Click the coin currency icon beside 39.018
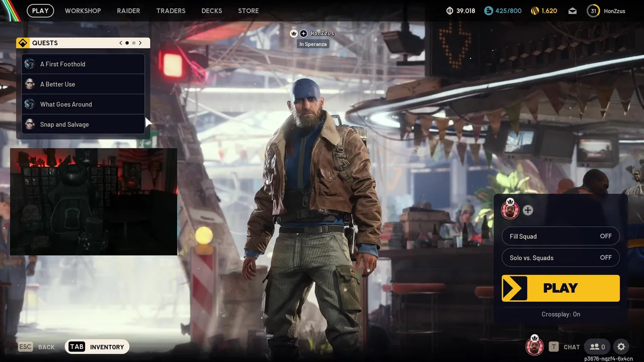The image size is (644, 362). [450, 11]
